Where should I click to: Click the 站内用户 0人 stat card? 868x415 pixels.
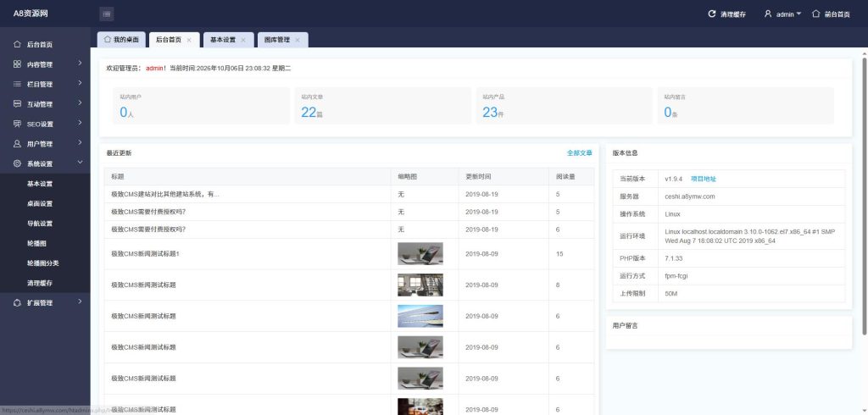point(202,106)
